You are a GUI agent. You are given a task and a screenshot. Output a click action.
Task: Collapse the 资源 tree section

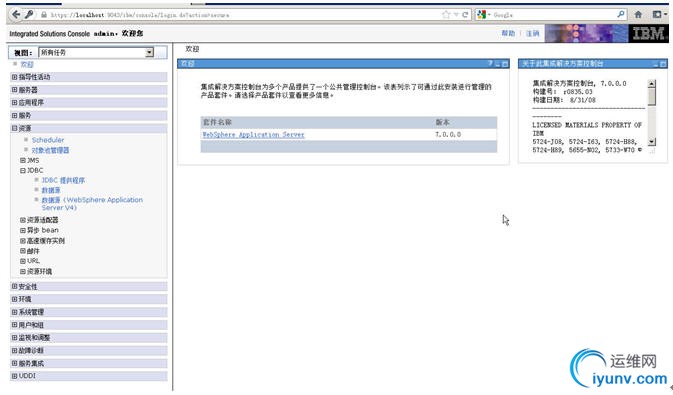click(15, 128)
